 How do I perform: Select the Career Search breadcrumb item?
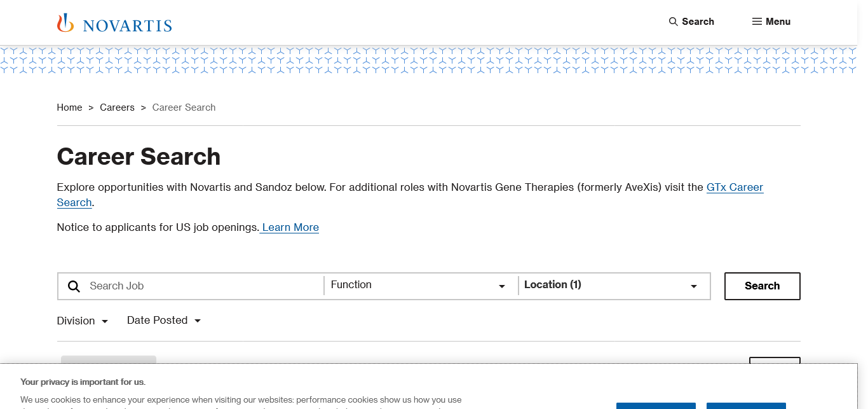(184, 107)
